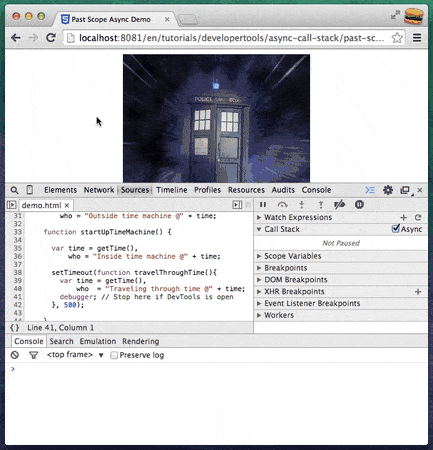This screenshot has width=433, height=450.
Task: Open the Resources panel
Action: pos(246,190)
